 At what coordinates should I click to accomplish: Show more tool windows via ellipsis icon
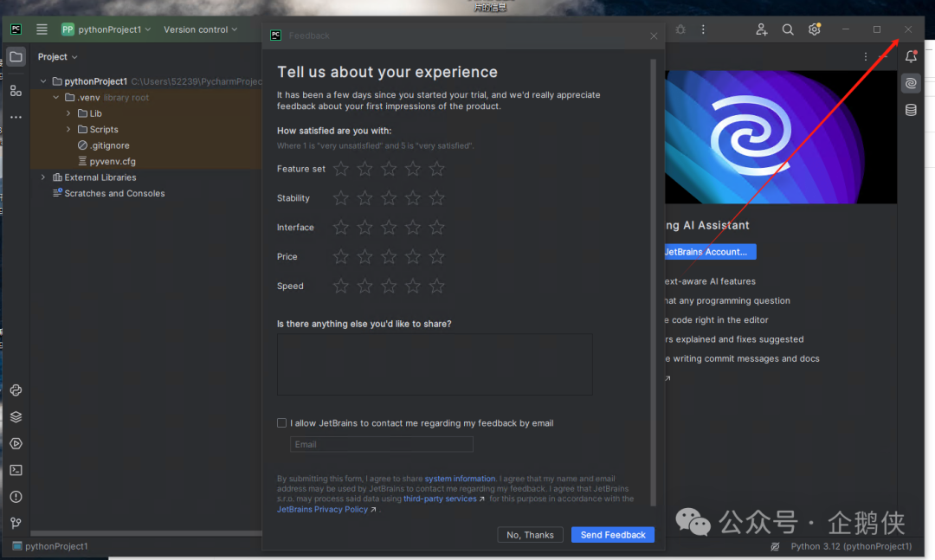click(x=16, y=118)
